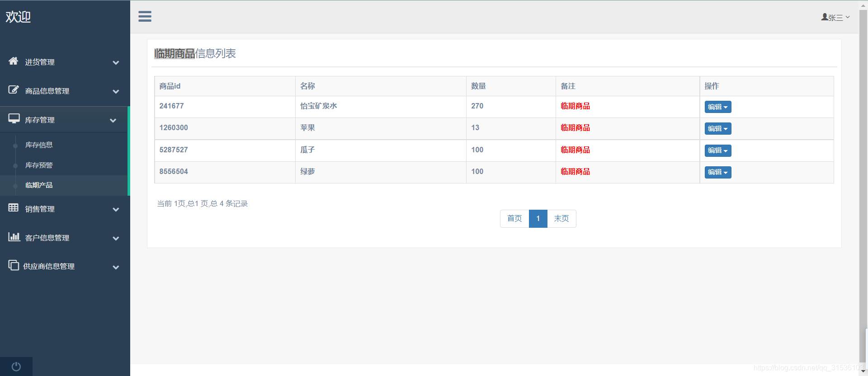Open the 客户信息管理 menu
This screenshot has width=868, height=376.
(64, 238)
